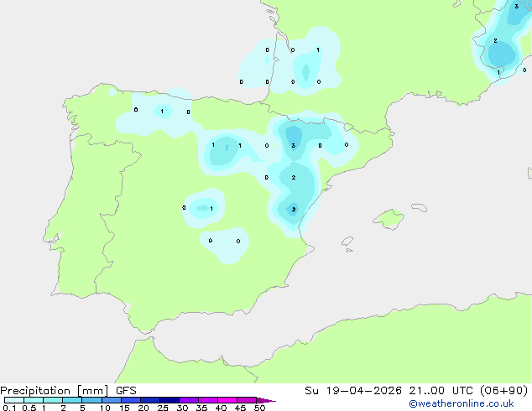Click the purple arrow past 50 on legend
532x411 pixels.
tap(266, 400)
